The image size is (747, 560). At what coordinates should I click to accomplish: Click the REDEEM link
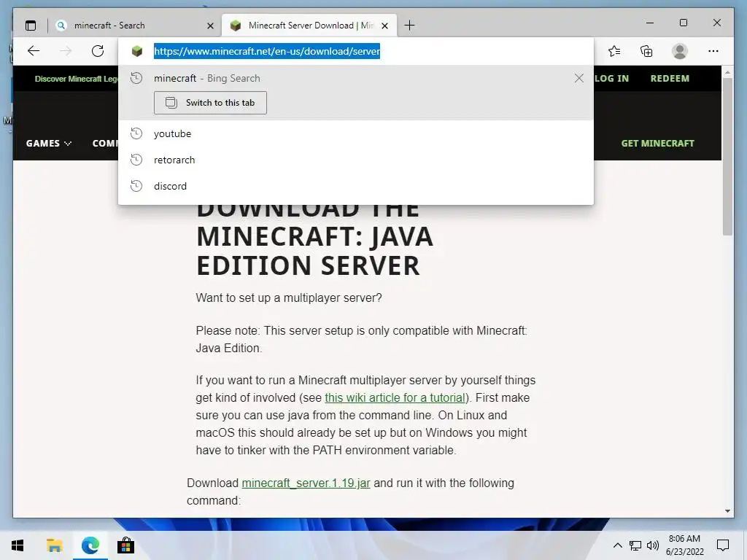[x=670, y=79]
